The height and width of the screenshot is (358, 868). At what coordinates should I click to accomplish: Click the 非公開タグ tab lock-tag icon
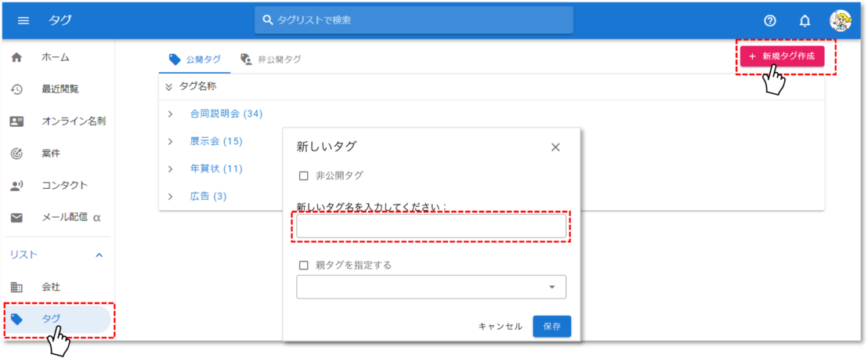coord(246,60)
